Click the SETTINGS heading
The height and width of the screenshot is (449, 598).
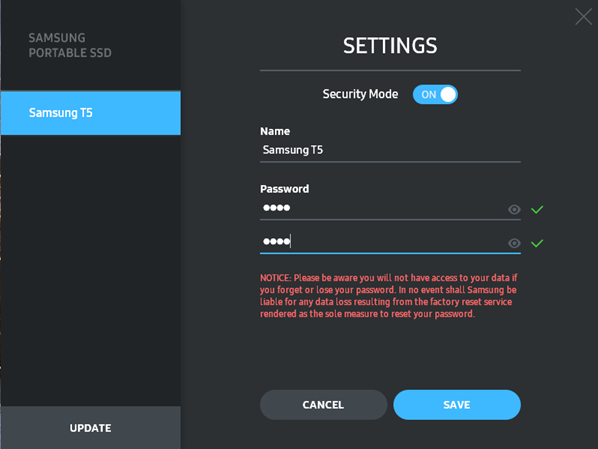tap(390, 45)
